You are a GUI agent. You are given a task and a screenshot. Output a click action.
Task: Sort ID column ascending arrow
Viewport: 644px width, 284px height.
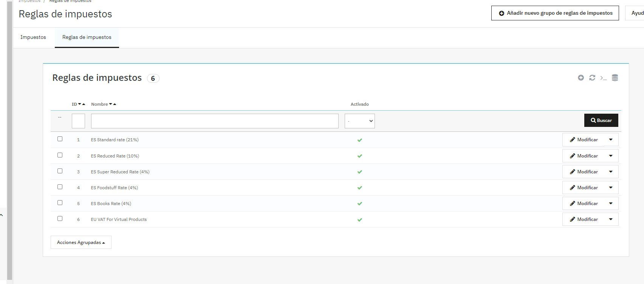(x=84, y=104)
